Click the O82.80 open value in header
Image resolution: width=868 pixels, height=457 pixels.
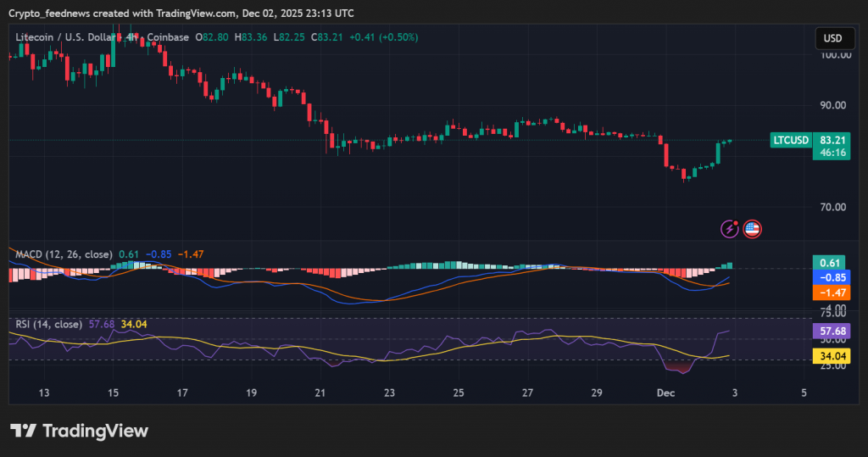[x=211, y=37]
